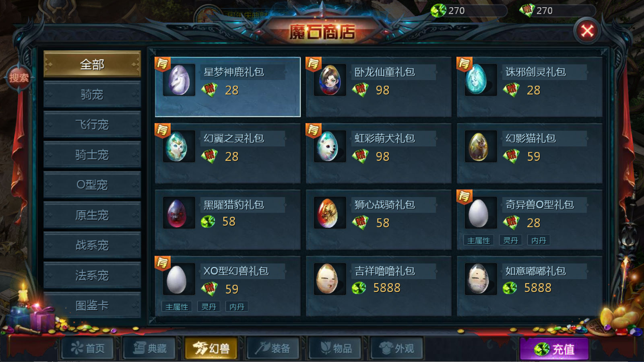Open the 搜索 search badge
This screenshot has width=644, height=362.
[19, 78]
